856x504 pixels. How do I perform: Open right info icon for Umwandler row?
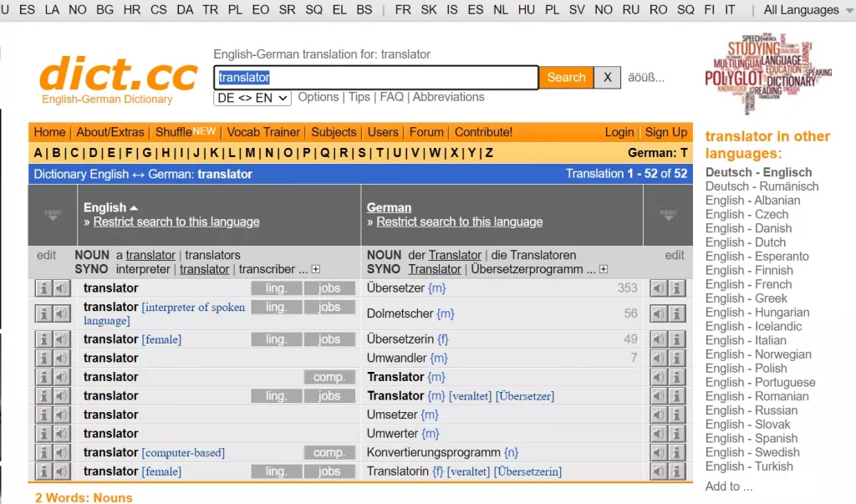(676, 359)
